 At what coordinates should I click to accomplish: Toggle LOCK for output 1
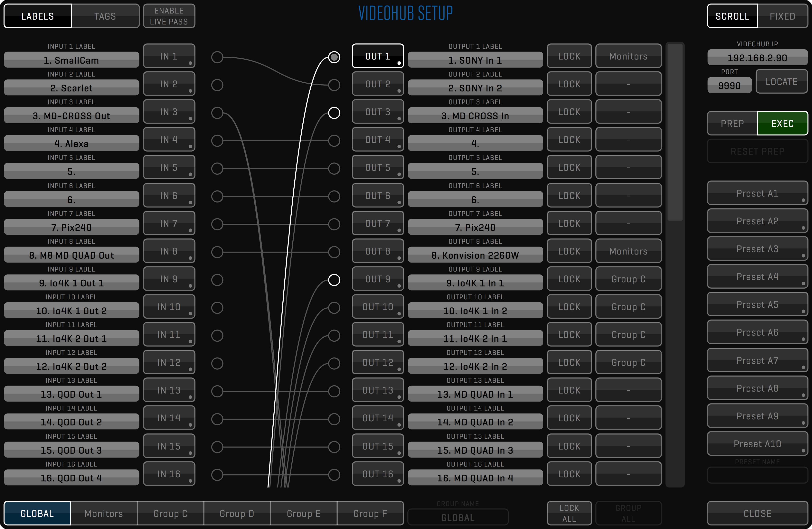point(569,56)
